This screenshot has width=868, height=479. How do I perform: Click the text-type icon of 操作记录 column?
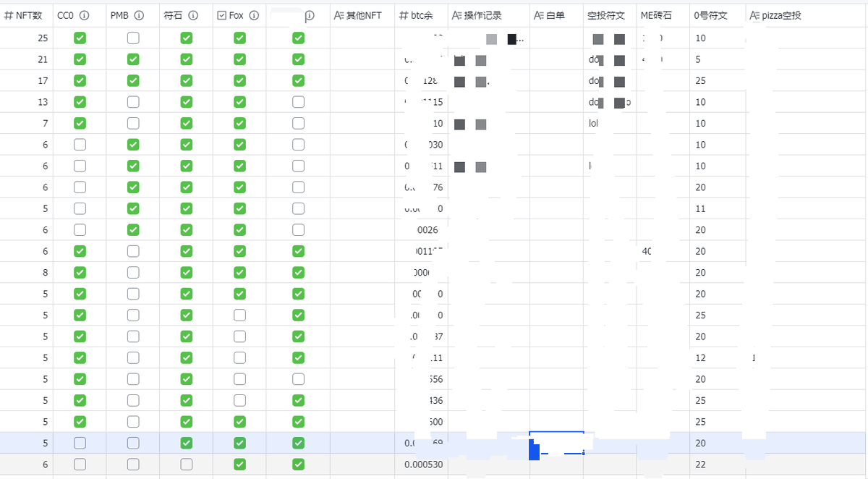(457, 15)
